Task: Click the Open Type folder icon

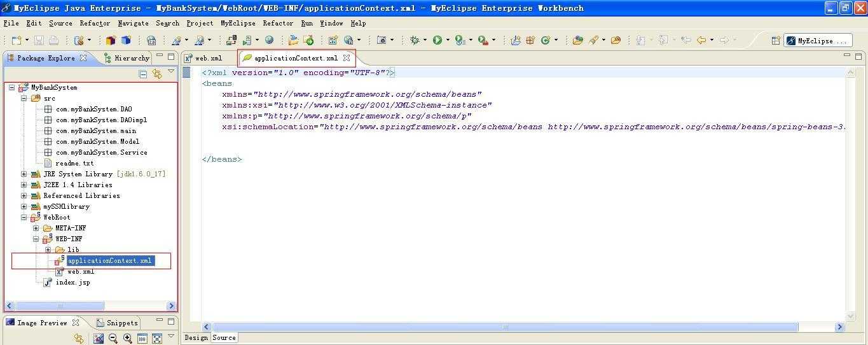Action: point(577,40)
